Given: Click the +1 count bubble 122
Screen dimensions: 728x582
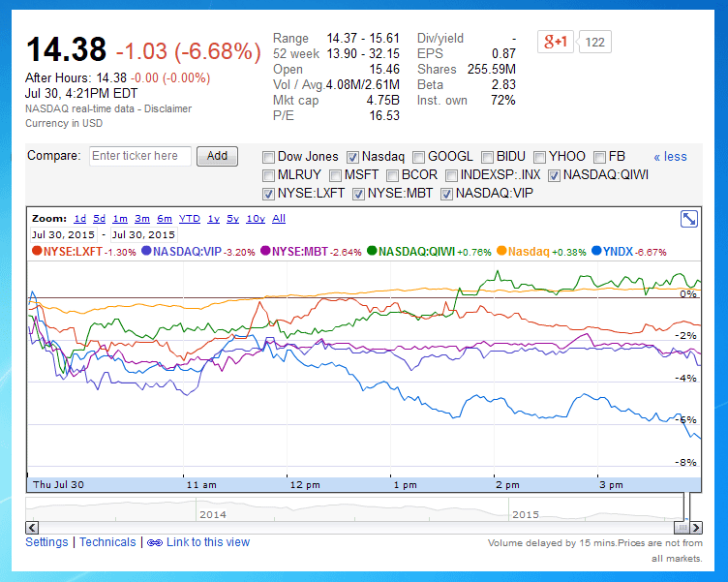Looking at the screenshot, I should coord(594,43).
